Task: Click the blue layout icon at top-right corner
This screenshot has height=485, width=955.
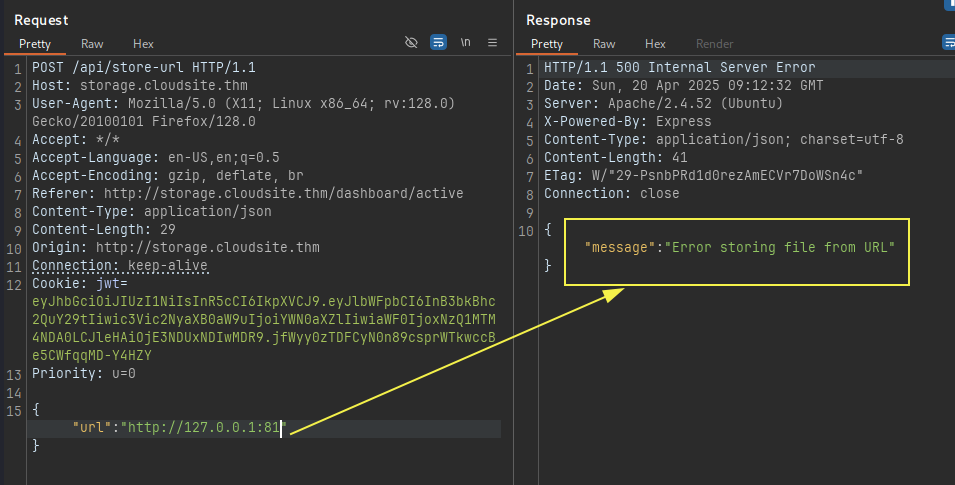Action: [950, 4]
